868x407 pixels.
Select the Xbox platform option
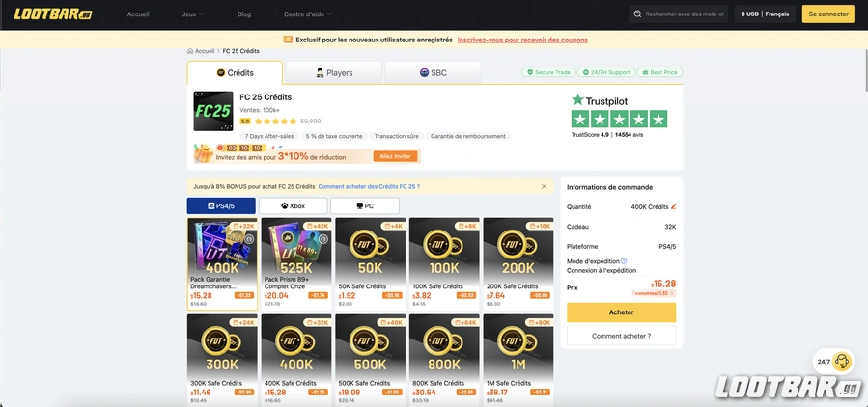(x=293, y=206)
